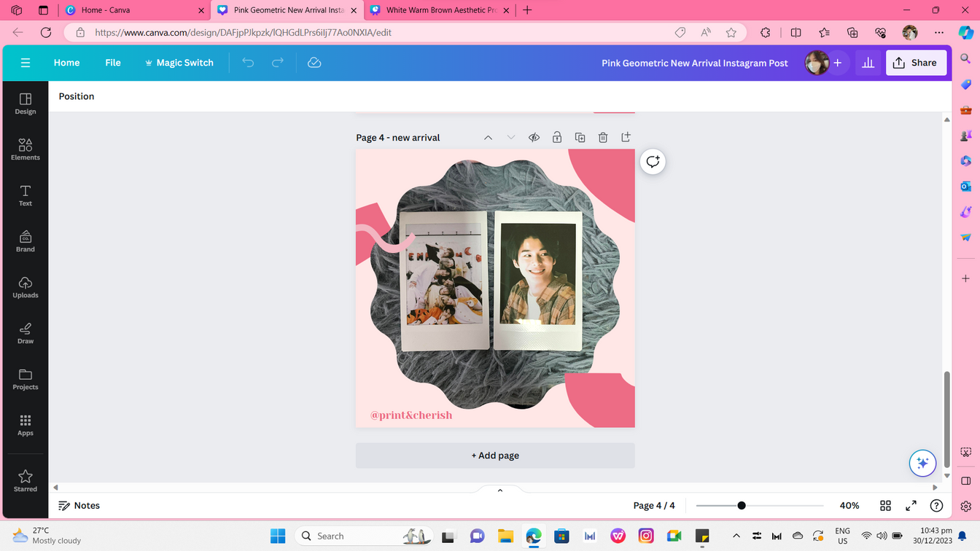Click the + Add page button
Viewport: 980px width, 551px height.
pyautogui.click(x=495, y=456)
